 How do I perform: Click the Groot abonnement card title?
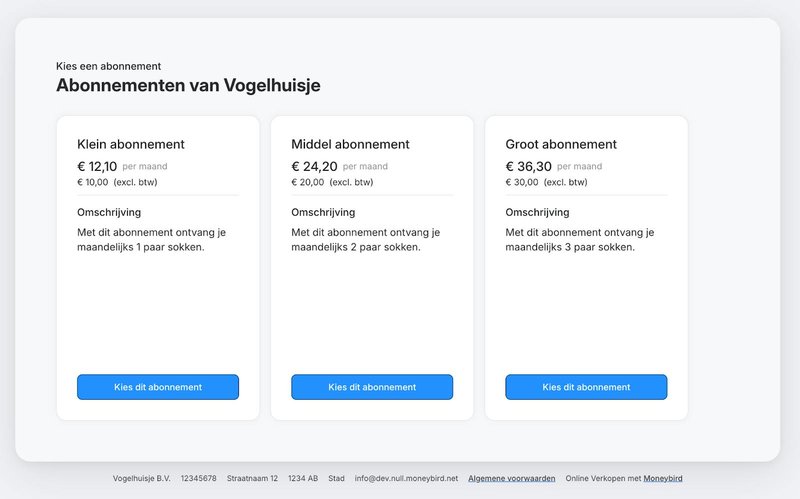tap(561, 144)
